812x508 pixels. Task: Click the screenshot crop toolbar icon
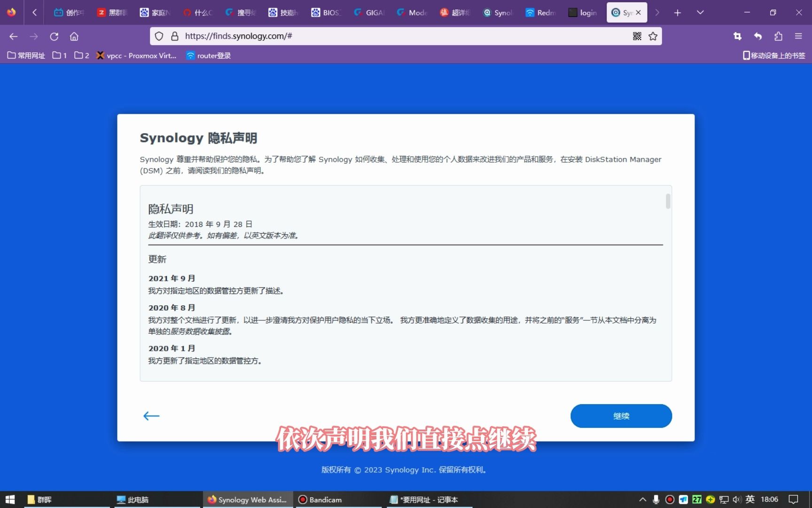point(737,36)
